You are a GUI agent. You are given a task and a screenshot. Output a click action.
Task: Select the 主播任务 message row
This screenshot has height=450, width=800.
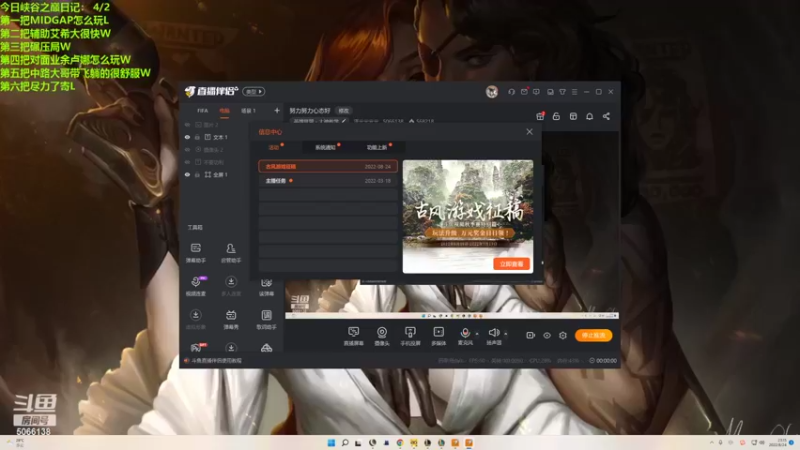328,181
